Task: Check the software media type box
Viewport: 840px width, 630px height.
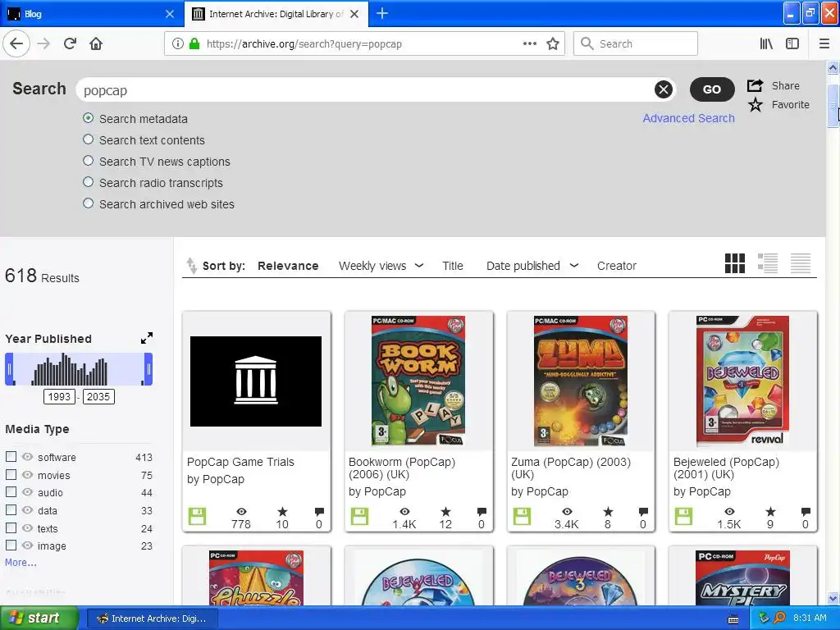Action: coord(11,456)
